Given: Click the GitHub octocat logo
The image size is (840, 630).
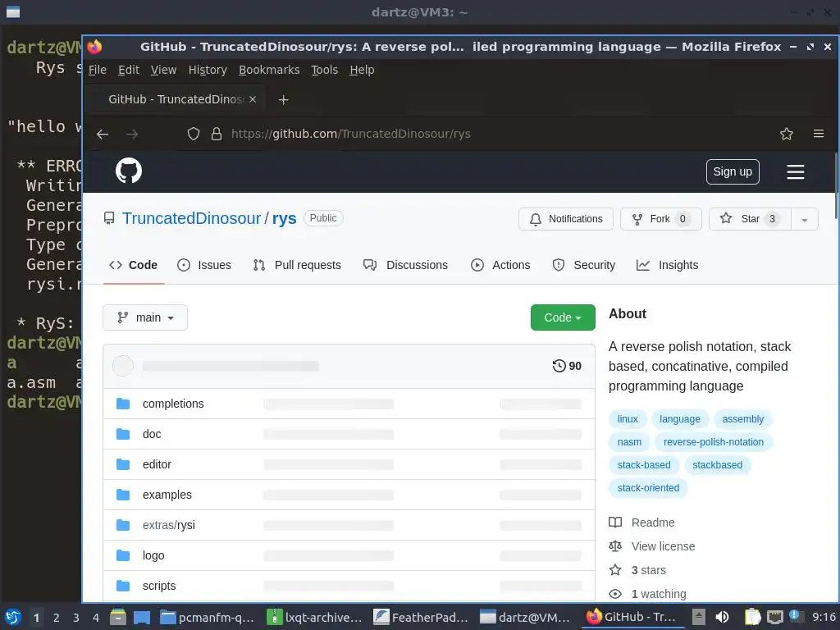Looking at the screenshot, I should point(129,171).
